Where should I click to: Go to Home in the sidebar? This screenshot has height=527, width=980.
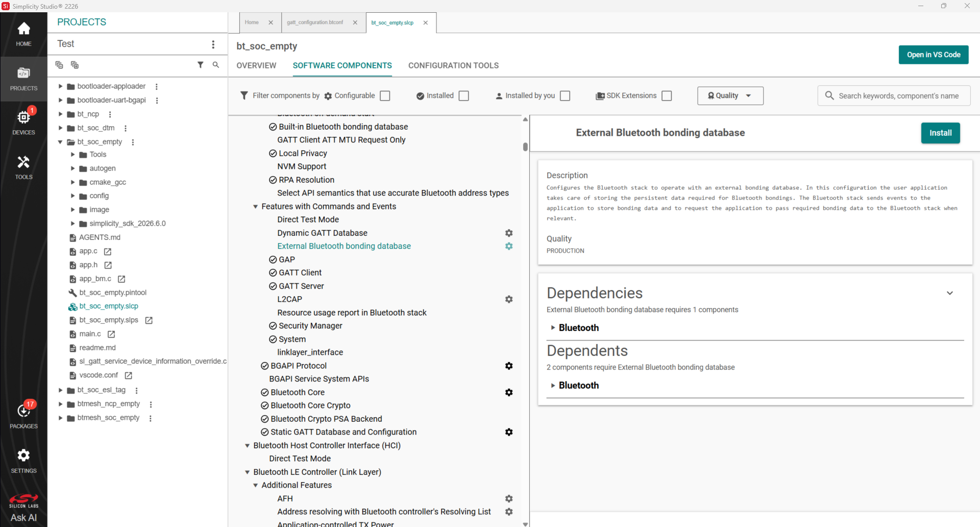[x=23, y=34]
